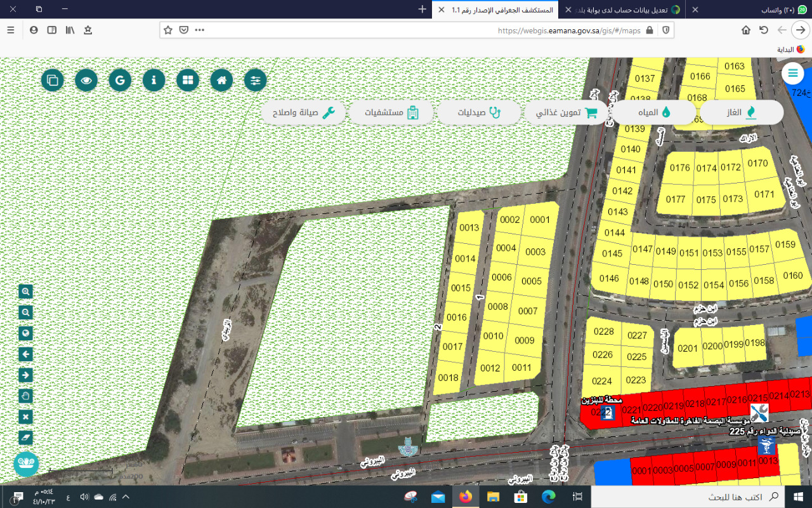This screenshot has width=812, height=508.
Task: Click the eraser tool in map toolbar
Action: pyautogui.click(x=25, y=438)
